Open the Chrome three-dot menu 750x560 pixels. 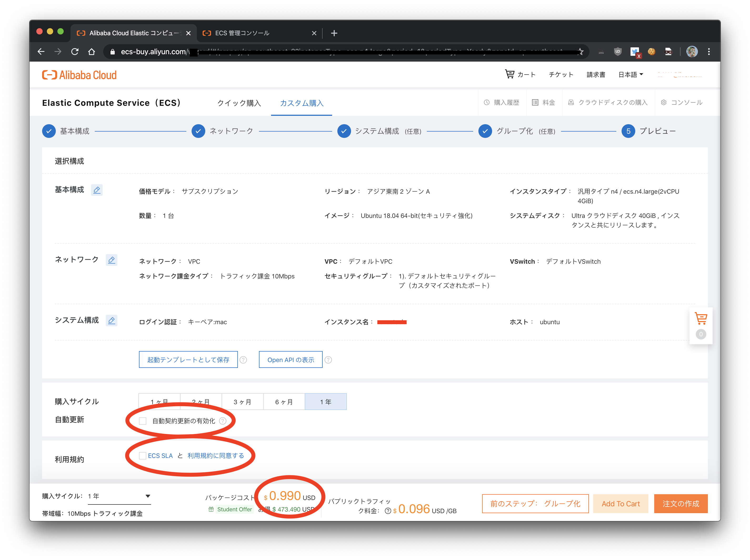[709, 52]
